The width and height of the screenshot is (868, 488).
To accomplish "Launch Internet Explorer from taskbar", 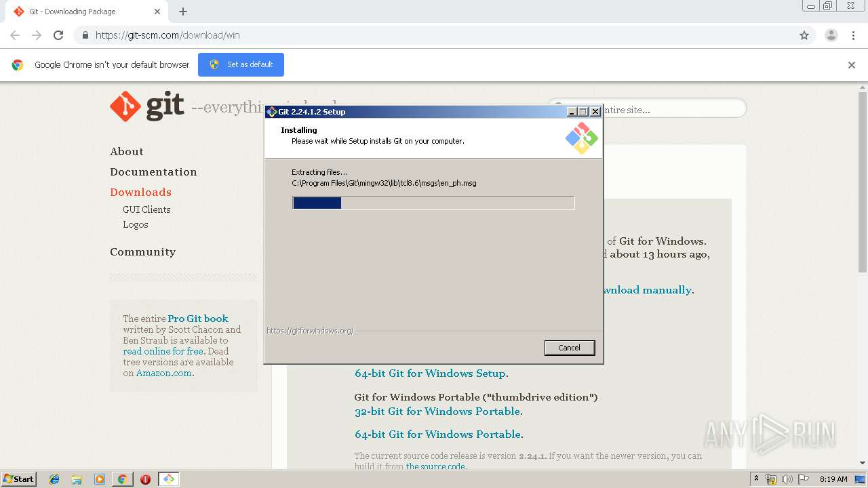I will 54,479.
